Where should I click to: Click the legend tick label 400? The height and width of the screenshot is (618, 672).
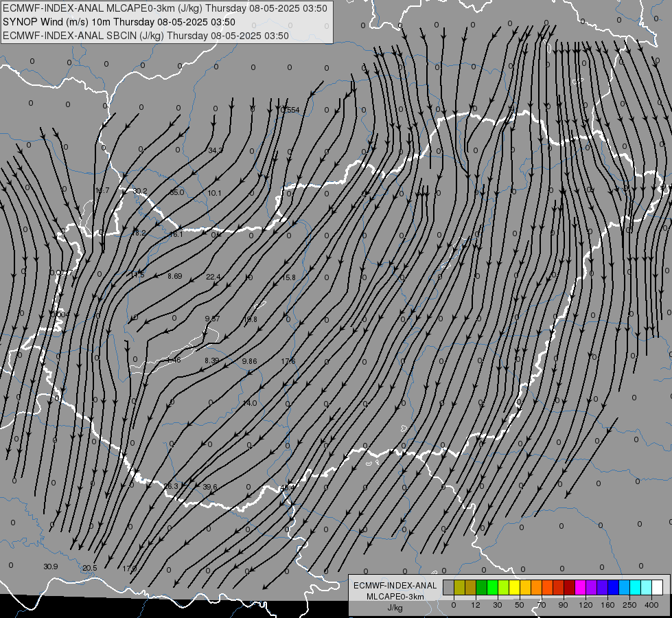point(651,605)
